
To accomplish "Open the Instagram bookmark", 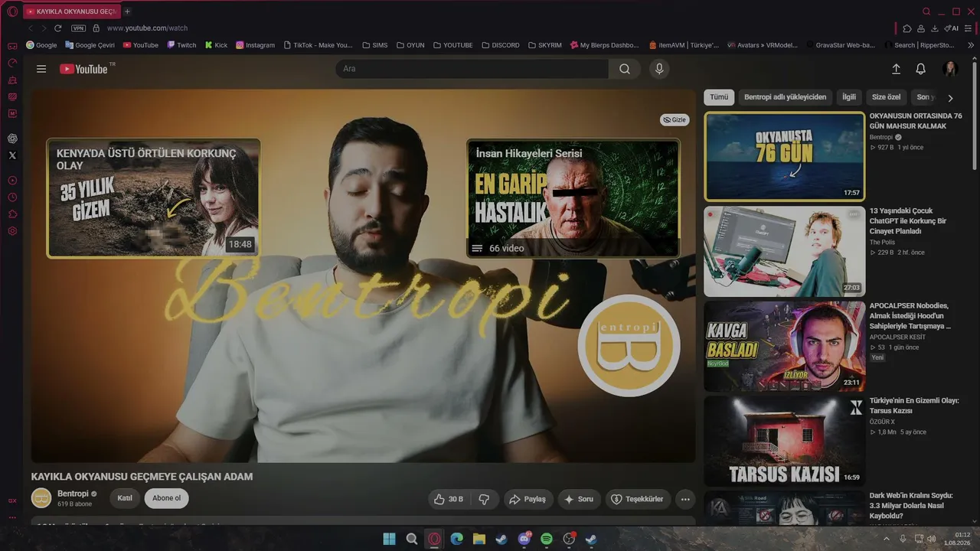I will click(255, 45).
